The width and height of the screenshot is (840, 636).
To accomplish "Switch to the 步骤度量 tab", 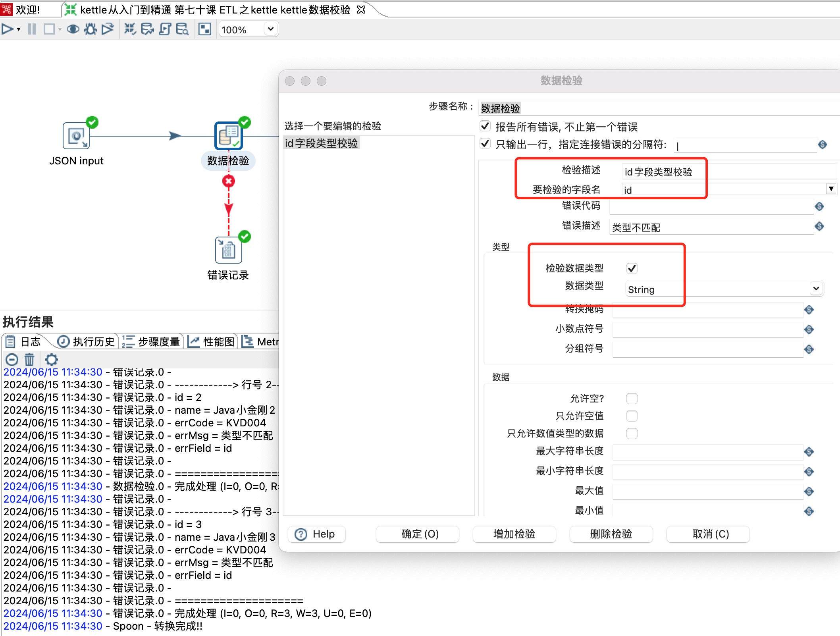I will click(x=152, y=341).
